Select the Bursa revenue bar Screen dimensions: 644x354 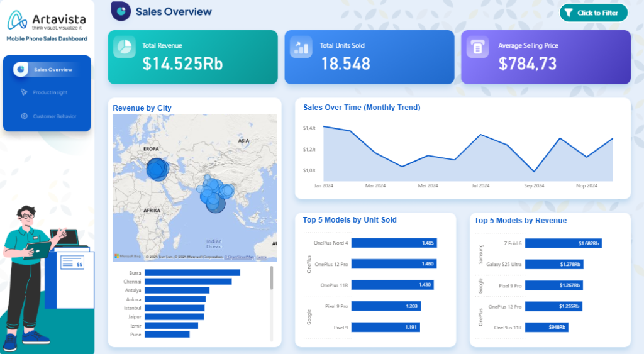click(192, 273)
